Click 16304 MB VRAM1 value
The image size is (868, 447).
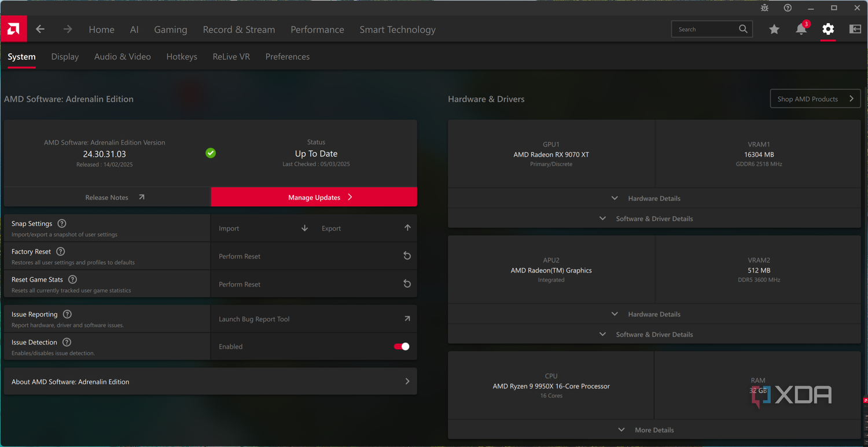tap(759, 155)
